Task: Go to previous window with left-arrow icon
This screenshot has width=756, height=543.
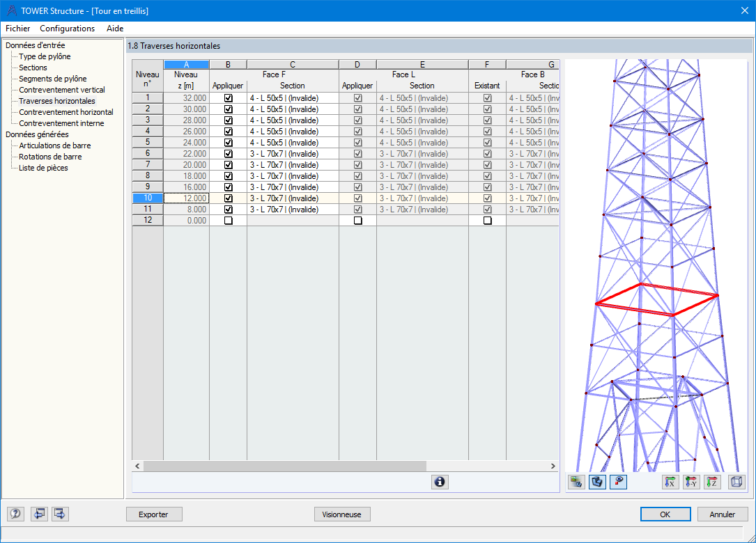Action: [x=39, y=514]
